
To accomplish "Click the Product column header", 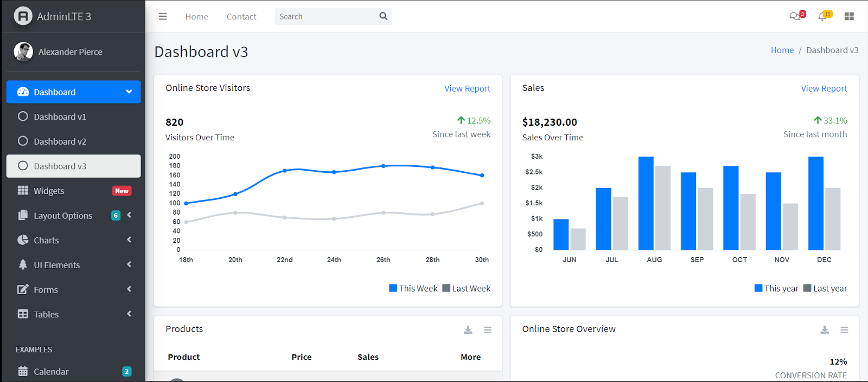I will coord(184,357).
